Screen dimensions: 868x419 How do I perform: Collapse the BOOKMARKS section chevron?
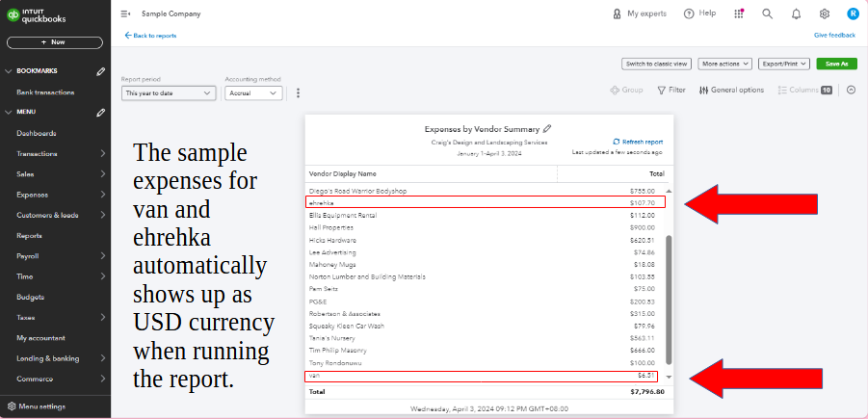click(x=9, y=71)
